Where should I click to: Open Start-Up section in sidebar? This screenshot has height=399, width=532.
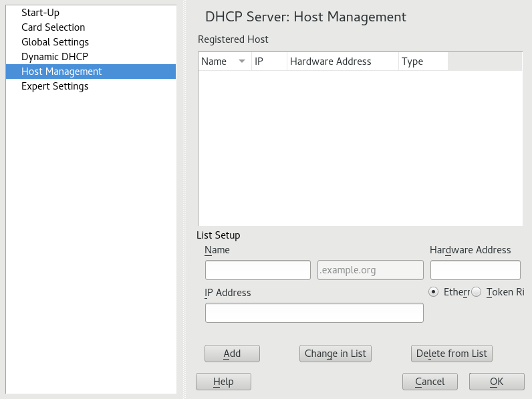(40, 13)
